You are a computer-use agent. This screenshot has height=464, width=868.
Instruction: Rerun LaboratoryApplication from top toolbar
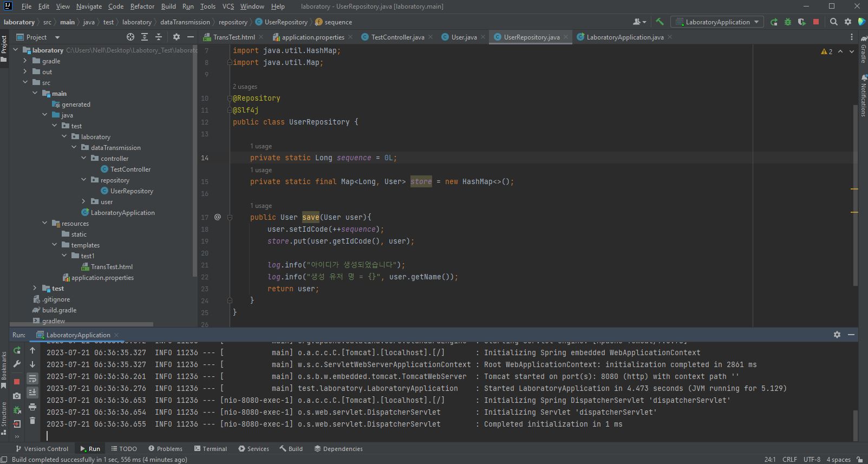tap(774, 22)
